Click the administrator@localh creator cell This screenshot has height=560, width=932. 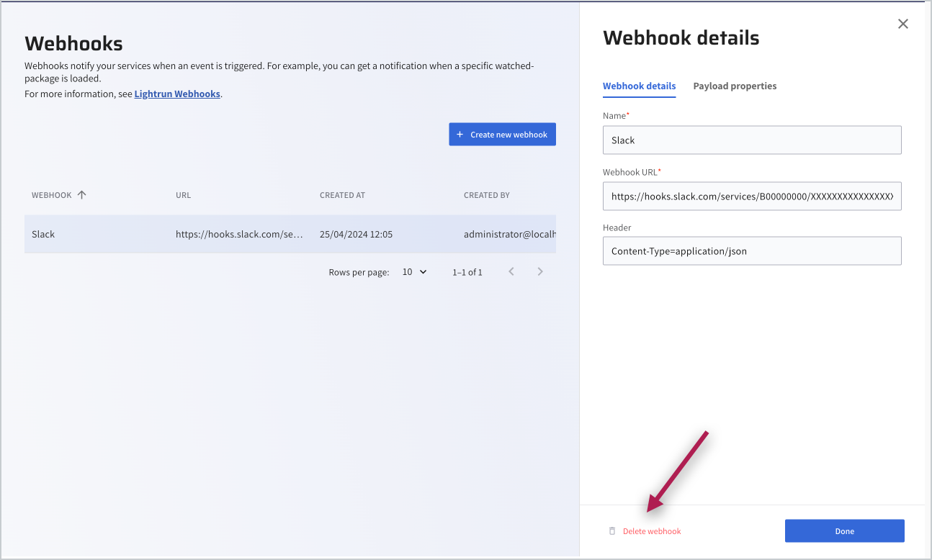pos(509,235)
